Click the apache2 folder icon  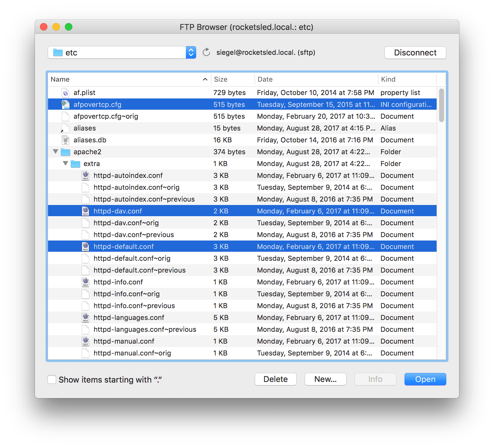coord(65,152)
